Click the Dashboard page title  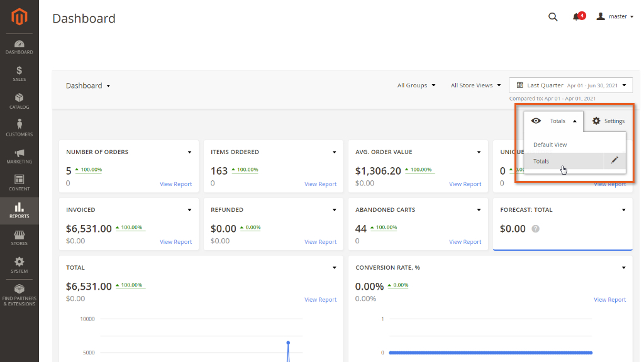pos(84,18)
